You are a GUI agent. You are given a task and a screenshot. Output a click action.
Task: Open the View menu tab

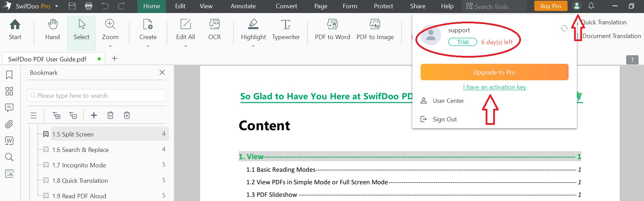[206, 6]
